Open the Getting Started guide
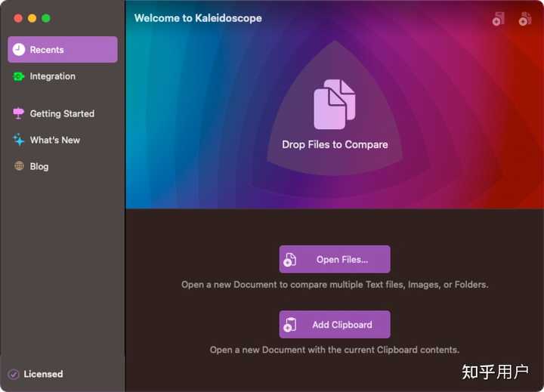544x392 pixels. coord(63,113)
